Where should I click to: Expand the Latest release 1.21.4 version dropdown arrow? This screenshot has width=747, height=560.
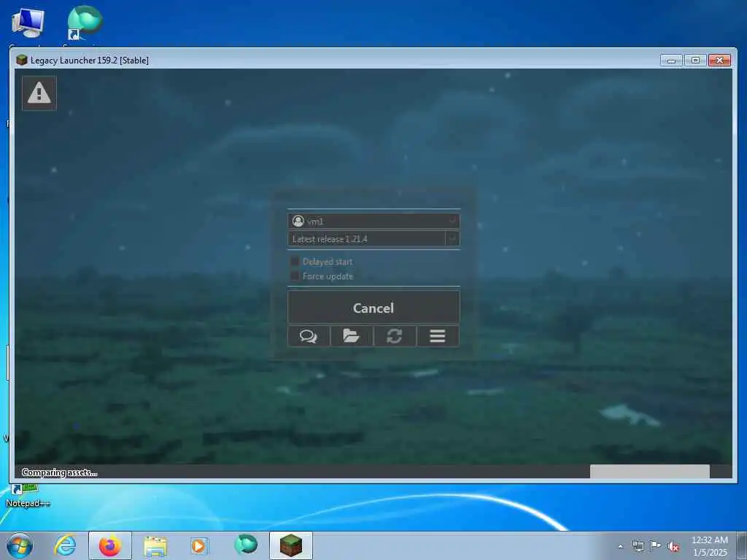coord(452,238)
